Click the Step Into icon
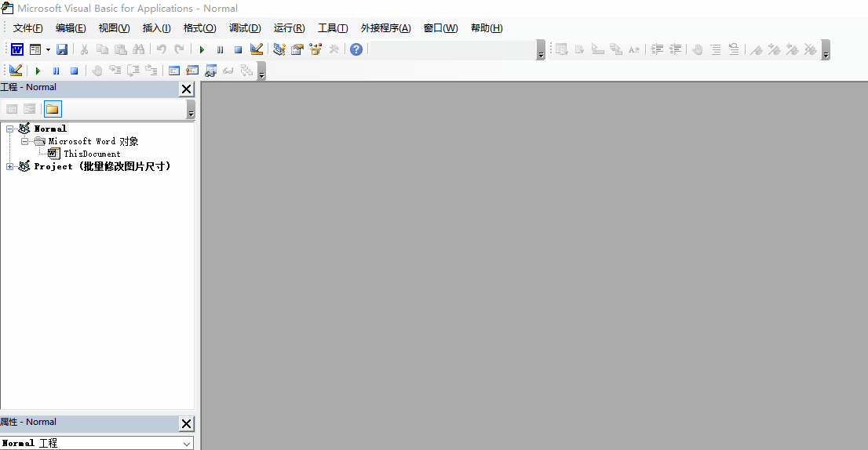Screen dimensions: 868x450 click(x=115, y=71)
